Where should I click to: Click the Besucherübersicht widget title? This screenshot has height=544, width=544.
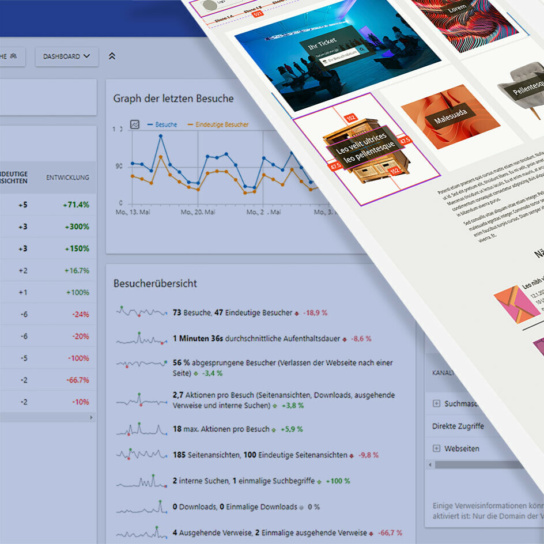click(x=155, y=283)
